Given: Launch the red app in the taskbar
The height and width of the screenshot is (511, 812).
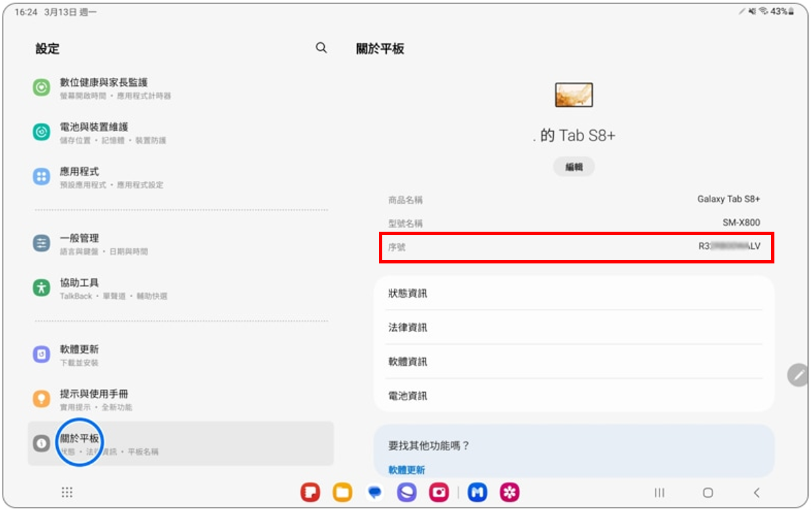Looking at the screenshot, I should pos(310,492).
